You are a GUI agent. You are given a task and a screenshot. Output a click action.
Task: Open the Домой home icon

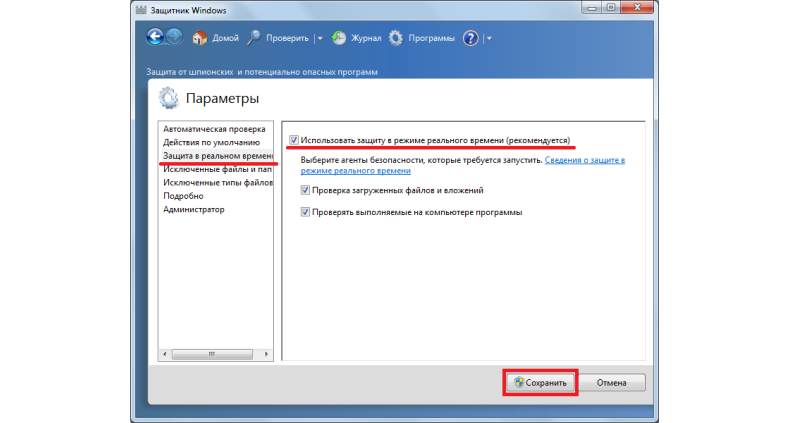tap(199, 38)
